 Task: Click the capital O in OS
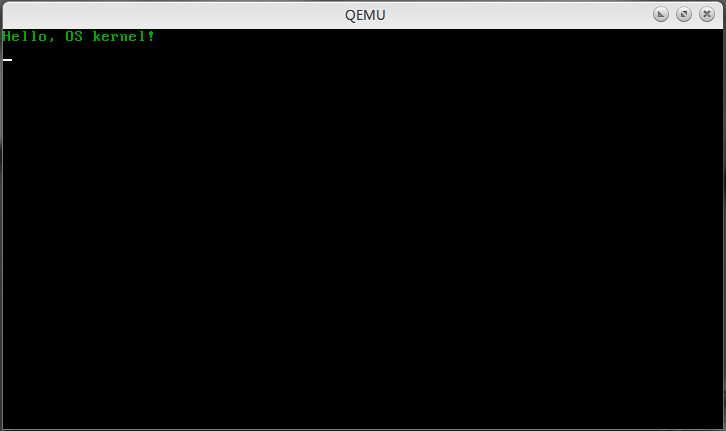[x=69, y=37]
